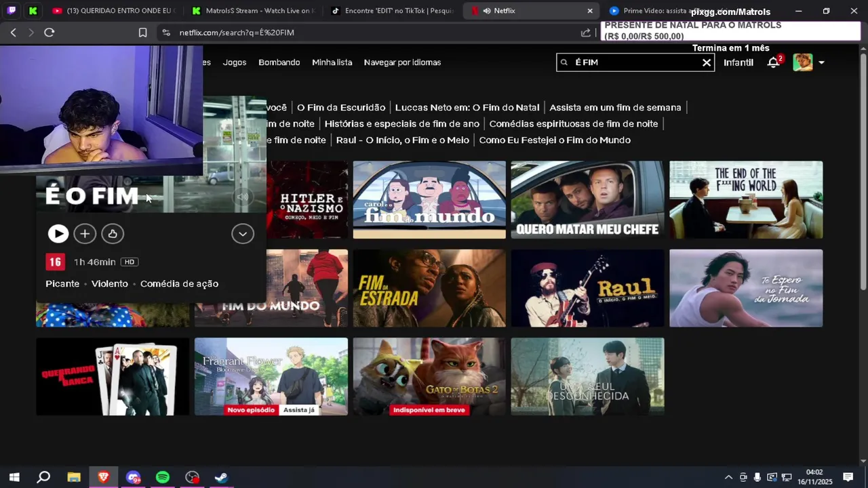Open File Explorer from taskbar
The height and width of the screenshot is (488, 868).
click(74, 477)
